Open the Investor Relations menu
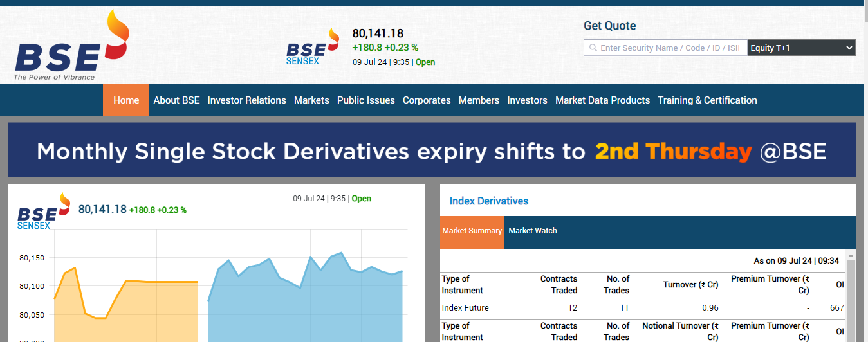868x342 pixels. click(x=246, y=100)
